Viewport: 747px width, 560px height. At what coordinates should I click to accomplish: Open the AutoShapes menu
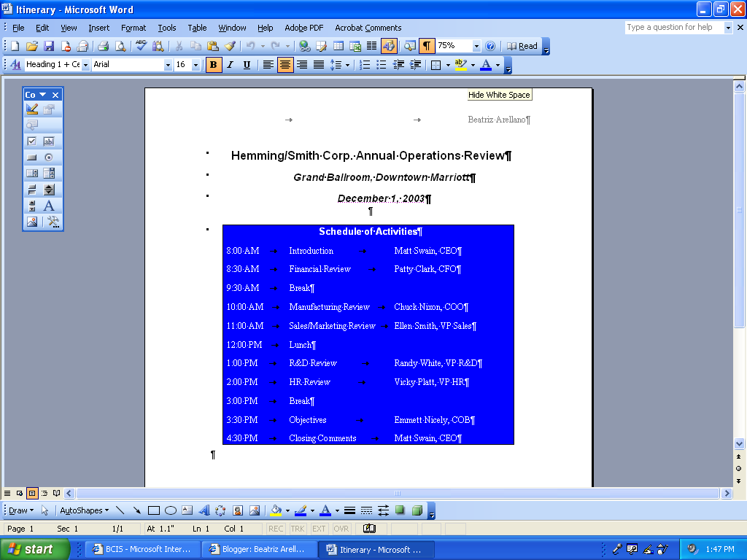pos(85,510)
